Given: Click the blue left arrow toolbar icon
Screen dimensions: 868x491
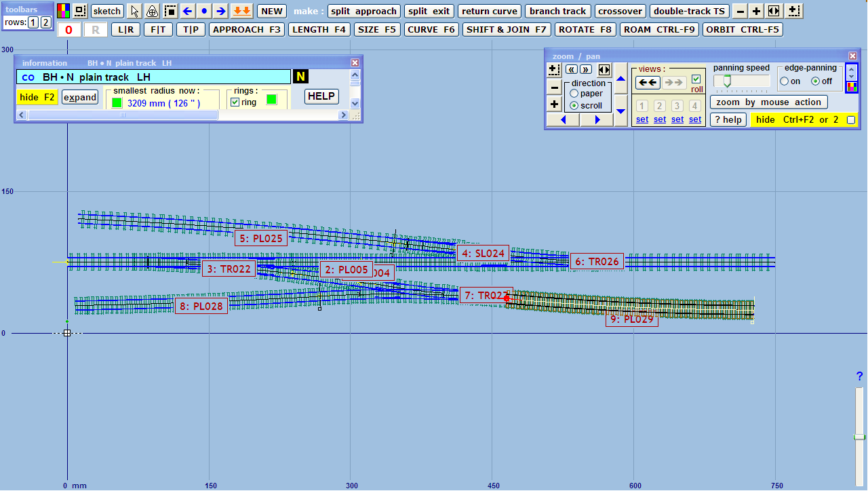Looking at the screenshot, I should click(188, 12).
